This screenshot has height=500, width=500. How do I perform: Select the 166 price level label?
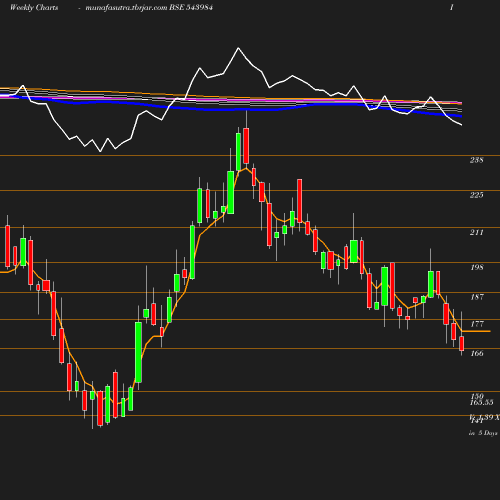477,353
